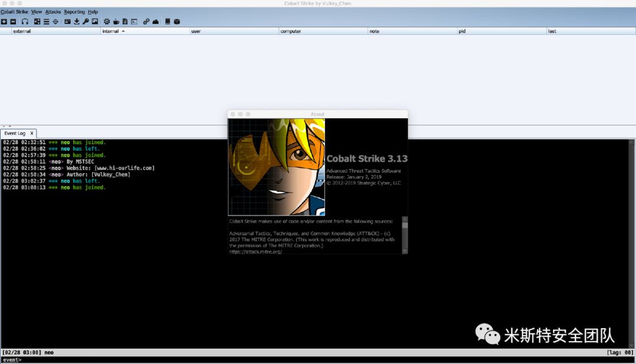This screenshot has width=636, height=364.
Task: Click the Disconnect from team server minus icon
Action: point(13,22)
